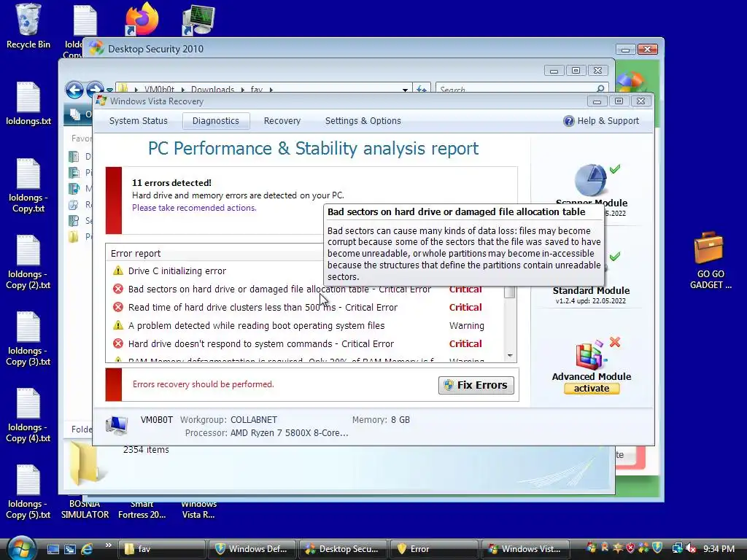Screen dimensions: 747x560
Task: Click critical icon beside Bad sectors row
Action: coord(117,289)
